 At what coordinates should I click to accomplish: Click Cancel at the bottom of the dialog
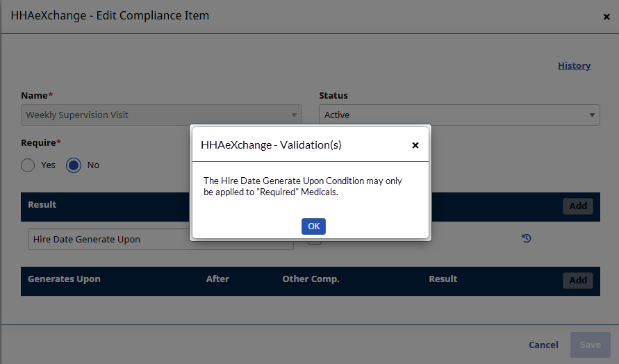pyautogui.click(x=543, y=345)
